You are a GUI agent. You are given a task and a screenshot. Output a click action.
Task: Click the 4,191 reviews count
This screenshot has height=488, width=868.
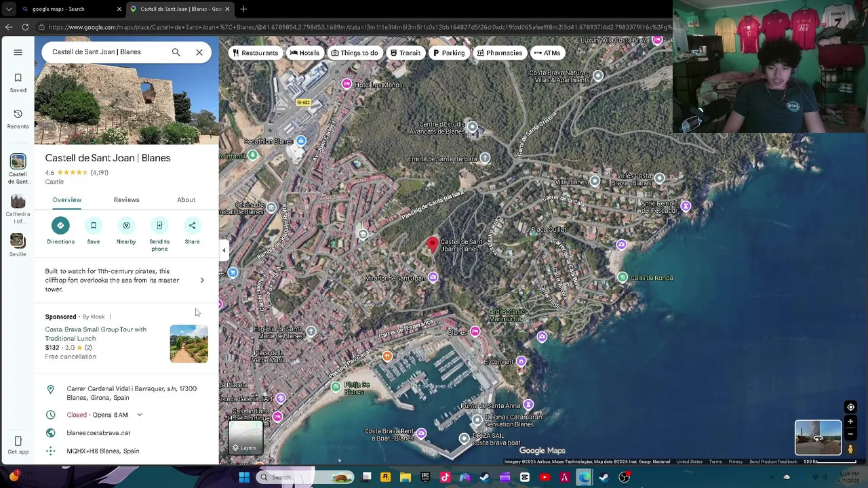[99, 173]
